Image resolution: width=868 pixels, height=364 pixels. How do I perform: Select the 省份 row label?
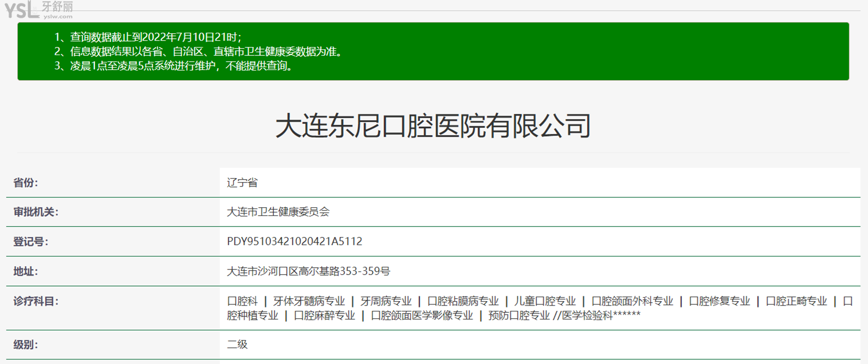click(x=26, y=183)
